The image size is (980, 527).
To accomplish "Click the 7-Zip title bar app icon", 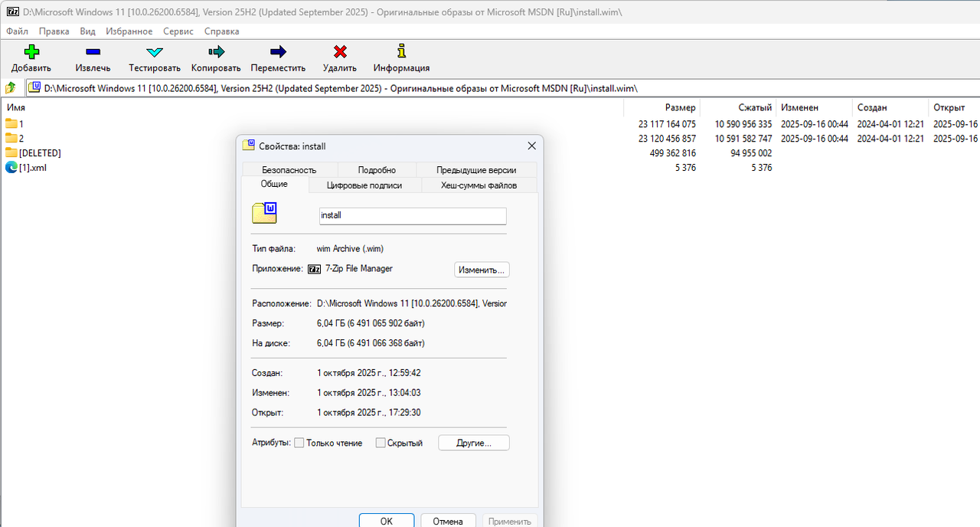I will tap(11, 11).
